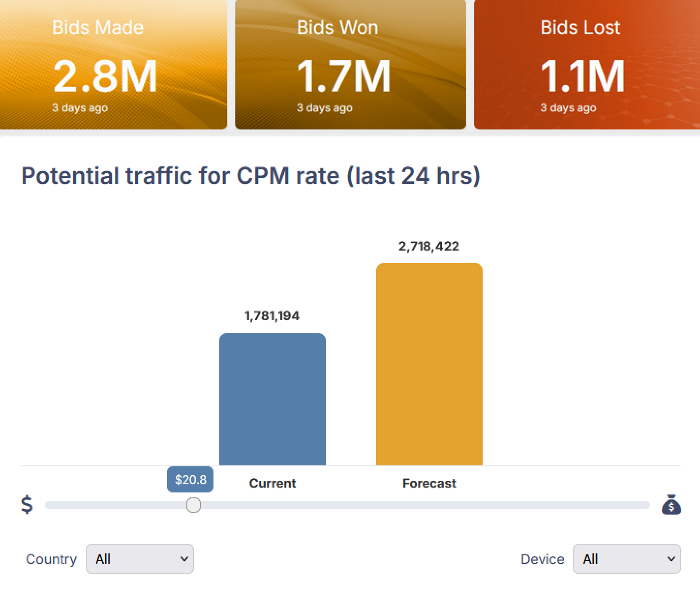
Task: Expand the Device dropdown
Action: click(626, 559)
